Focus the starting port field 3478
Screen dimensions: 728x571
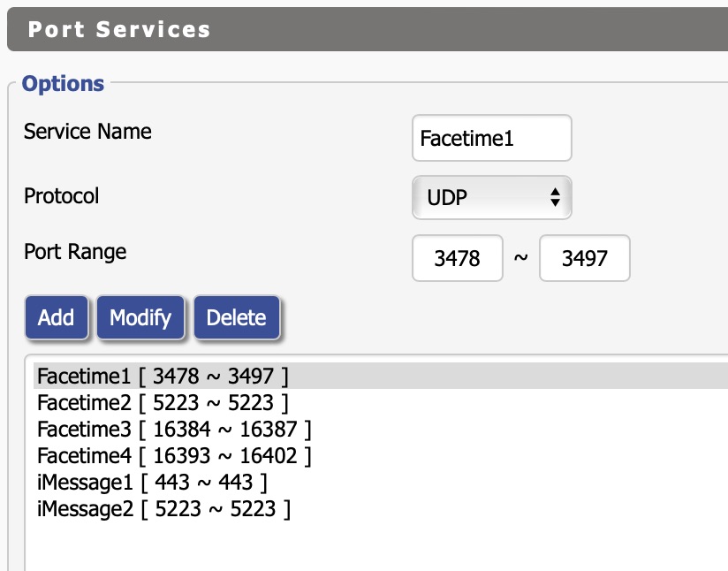[x=458, y=258]
